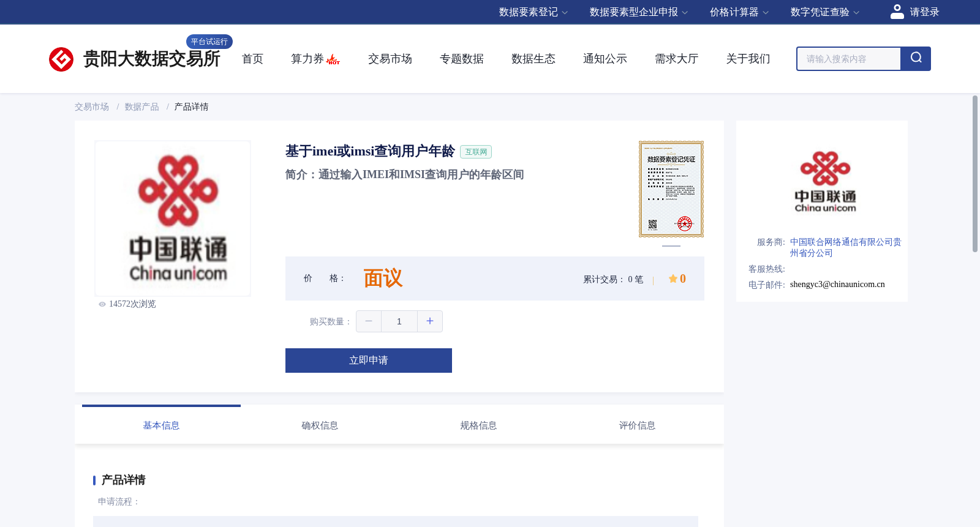
Task: Click the 互联网 category tag
Action: tap(476, 152)
